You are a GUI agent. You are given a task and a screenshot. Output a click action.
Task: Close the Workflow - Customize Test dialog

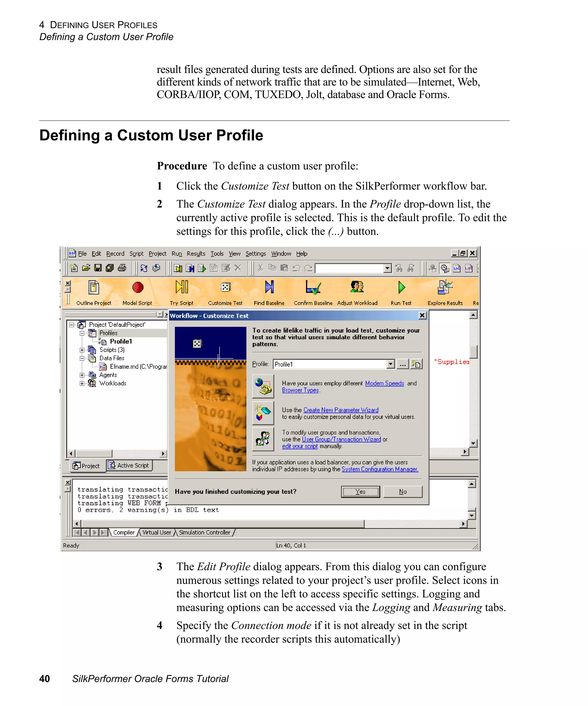(x=422, y=315)
